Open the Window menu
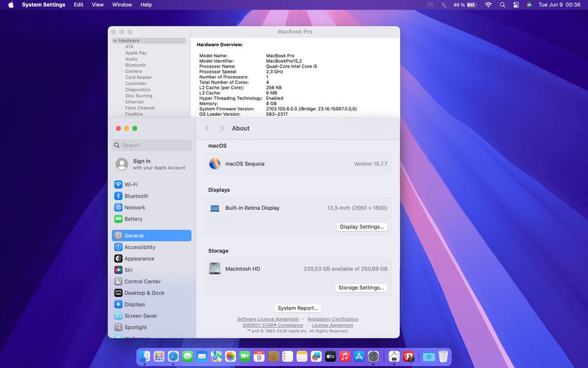The width and height of the screenshot is (588, 368). tap(122, 5)
